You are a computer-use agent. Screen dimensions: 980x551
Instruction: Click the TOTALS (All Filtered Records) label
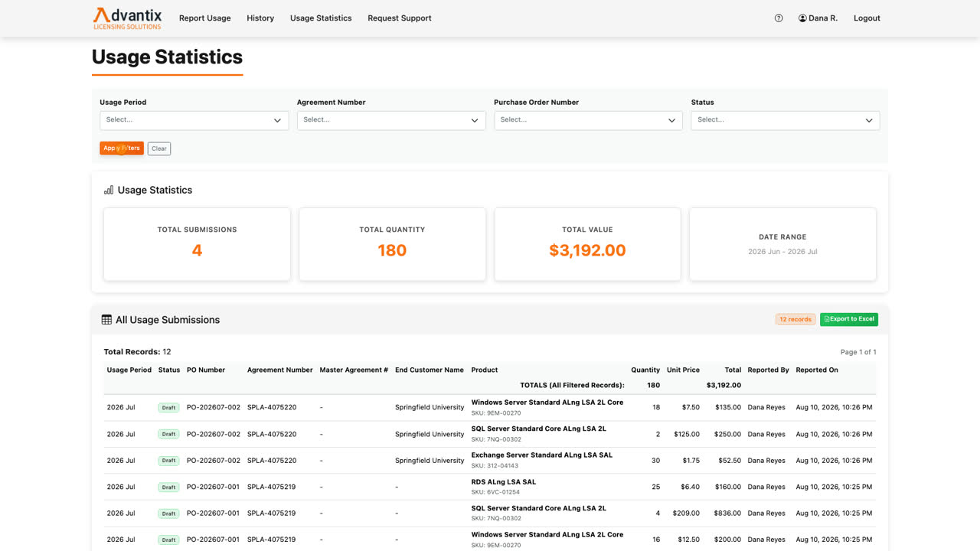coord(572,386)
